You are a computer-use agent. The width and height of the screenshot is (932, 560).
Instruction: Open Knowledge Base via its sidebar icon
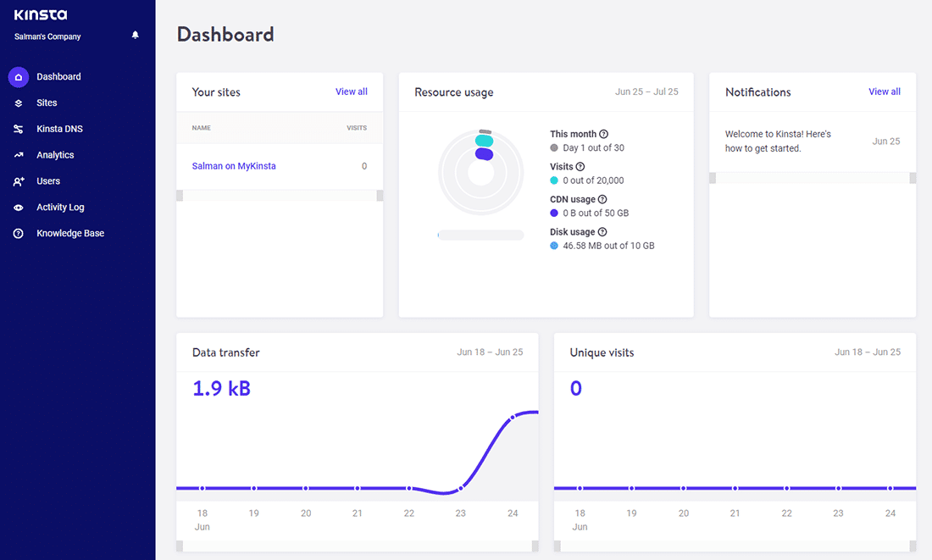[19, 233]
